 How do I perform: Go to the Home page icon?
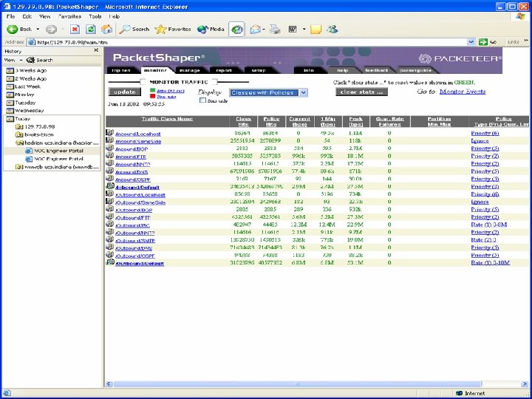106,30
